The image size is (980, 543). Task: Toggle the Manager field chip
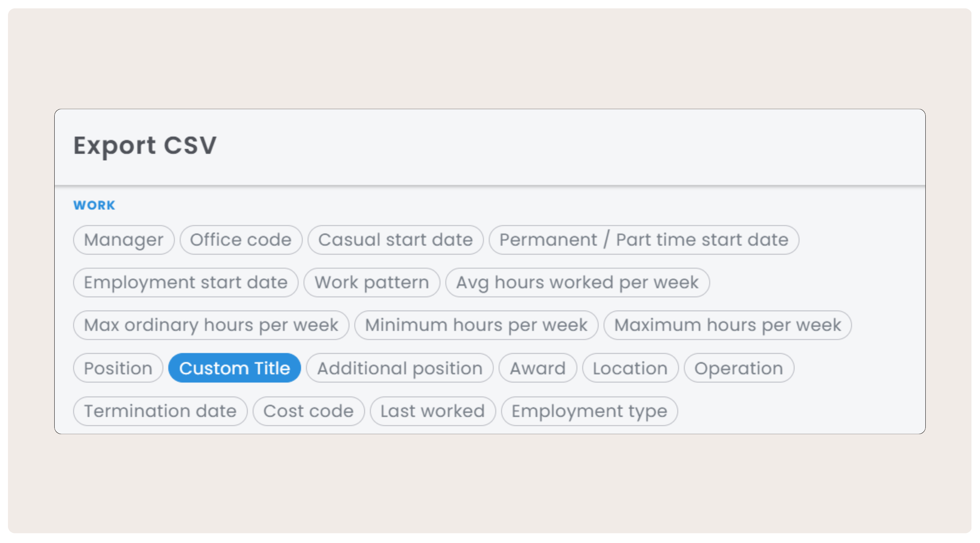click(124, 240)
